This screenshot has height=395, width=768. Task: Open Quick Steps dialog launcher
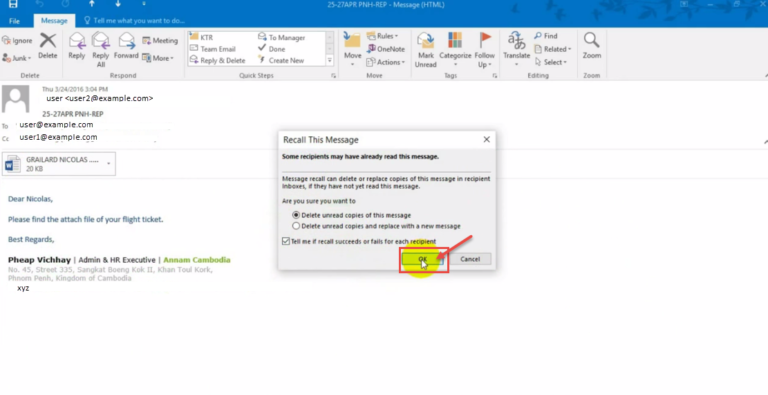tap(334, 76)
